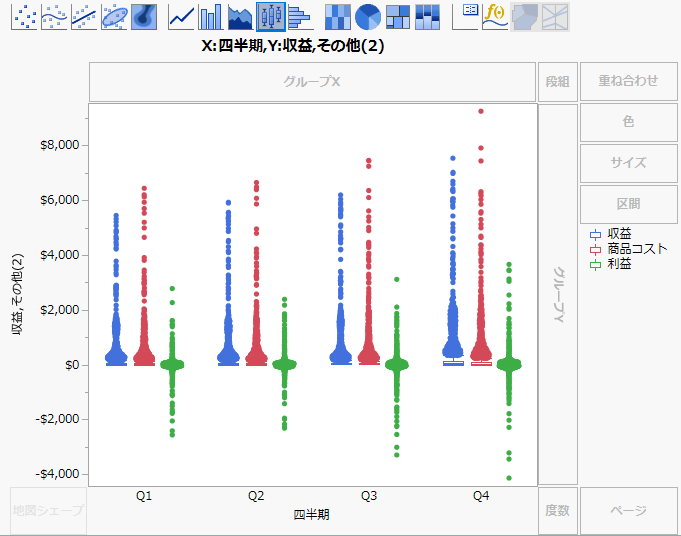Click the 重ね合わせ drop zone

click(628, 81)
